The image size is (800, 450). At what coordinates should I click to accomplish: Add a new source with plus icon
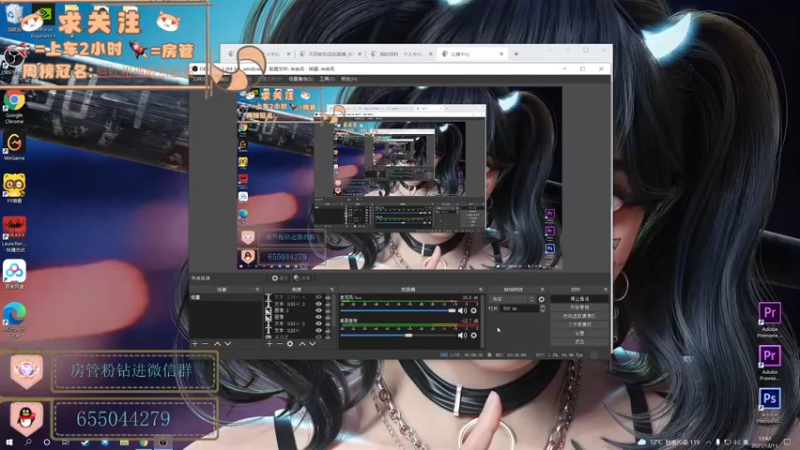coord(269,344)
